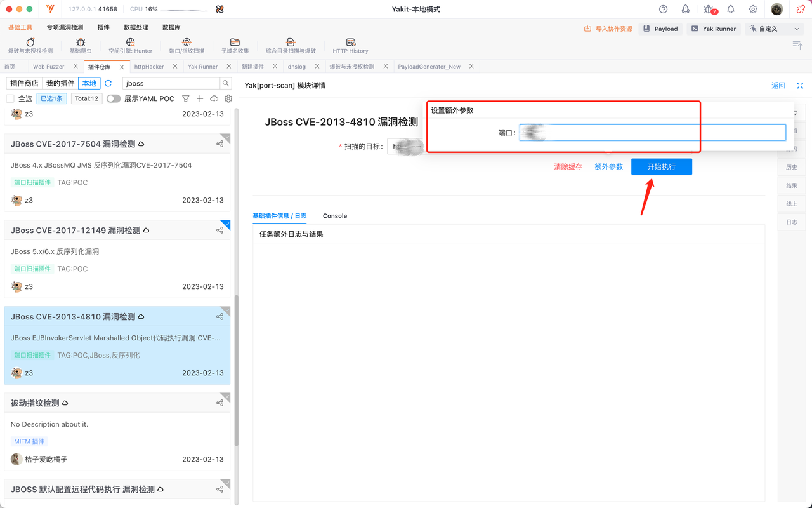Toggle the 展示YAML POC switch
The height and width of the screenshot is (508, 812).
114,98
